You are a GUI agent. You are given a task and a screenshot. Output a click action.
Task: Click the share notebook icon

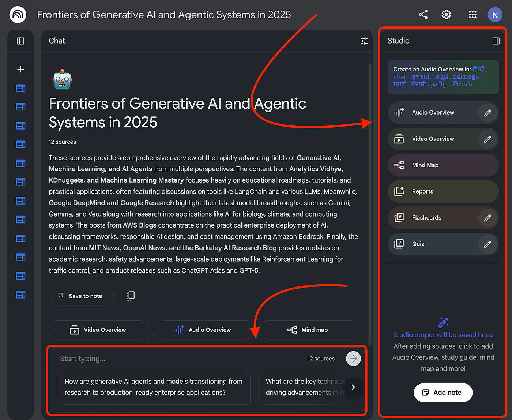pyautogui.click(x=423, y=15)
